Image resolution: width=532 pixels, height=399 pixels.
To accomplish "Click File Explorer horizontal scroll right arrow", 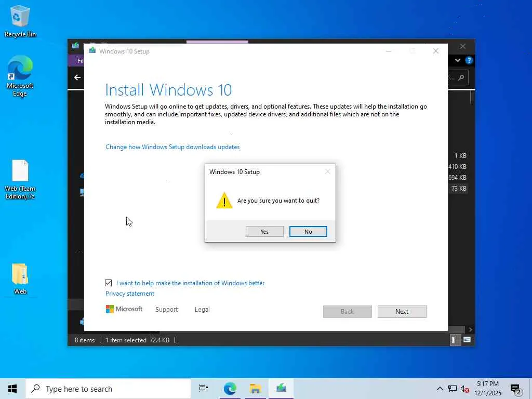I will (470, 329).
